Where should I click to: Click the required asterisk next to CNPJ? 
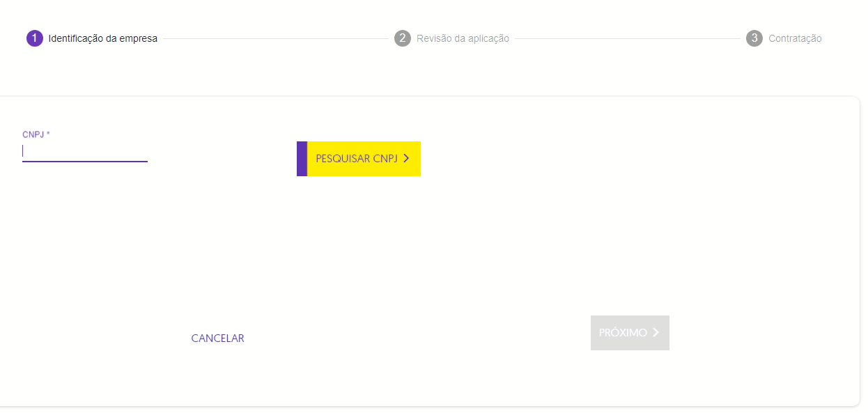[48, 134]
